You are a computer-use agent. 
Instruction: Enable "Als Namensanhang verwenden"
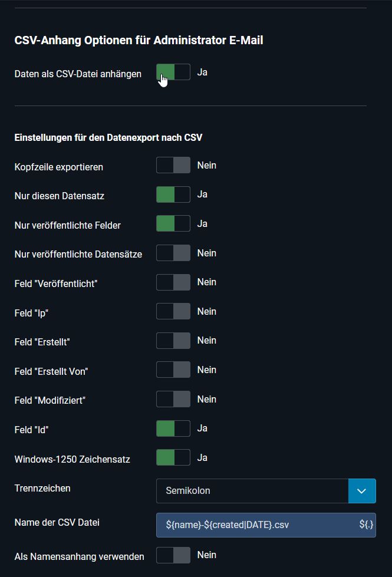tap(172, 555)
